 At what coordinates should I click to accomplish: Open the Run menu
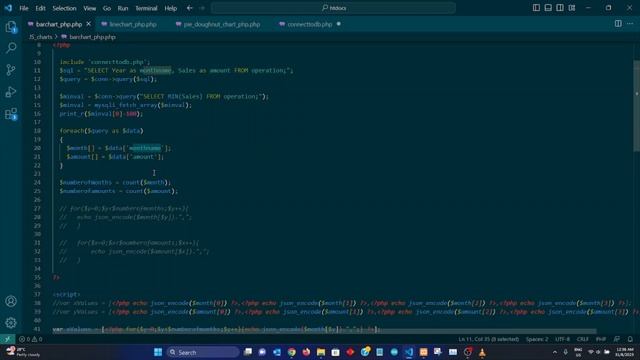coord(123,8)
